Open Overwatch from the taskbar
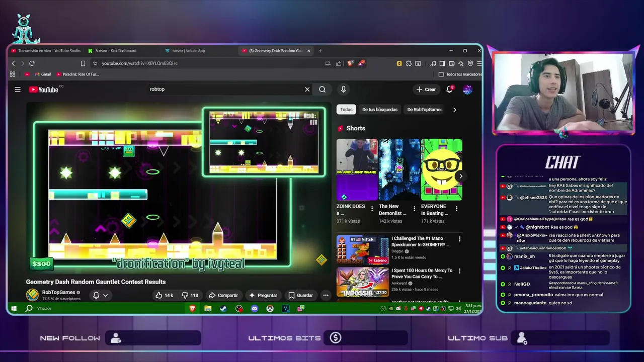The height and width of the screenshot is (362, 644). [x=270, y=308]
